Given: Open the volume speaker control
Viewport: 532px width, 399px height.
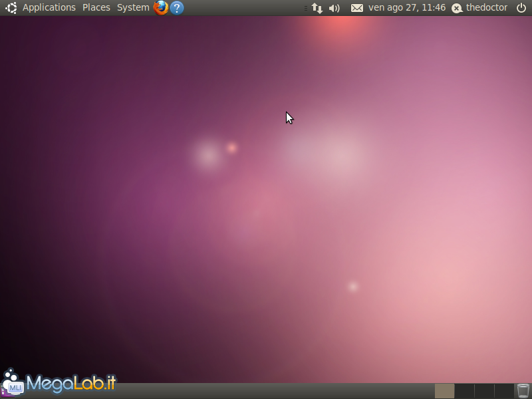Looking at the screenshot, I should coord(334,8).
